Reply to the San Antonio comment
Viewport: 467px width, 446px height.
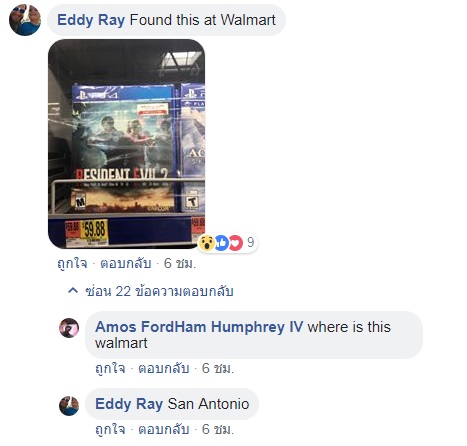pos(164,429)
